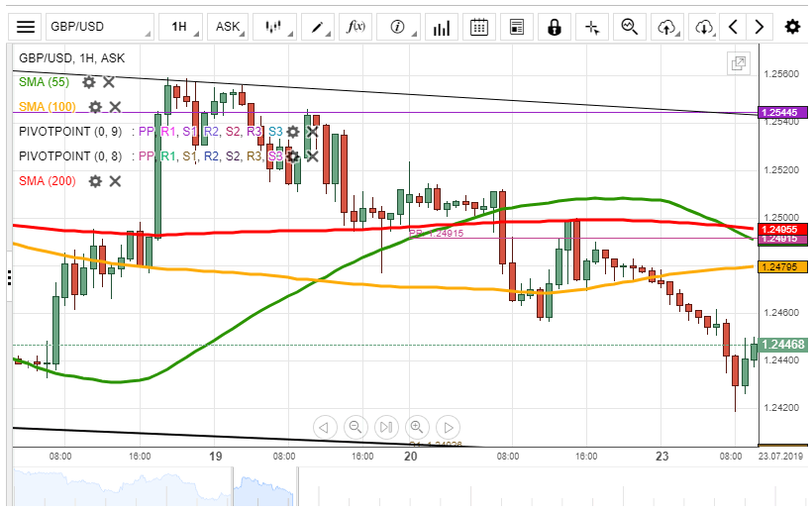Click the cloud download icon

[703, 27]
